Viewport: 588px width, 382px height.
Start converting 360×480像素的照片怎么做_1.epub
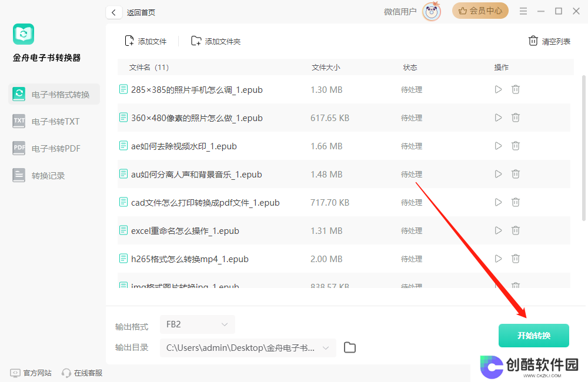click(498, 118)
